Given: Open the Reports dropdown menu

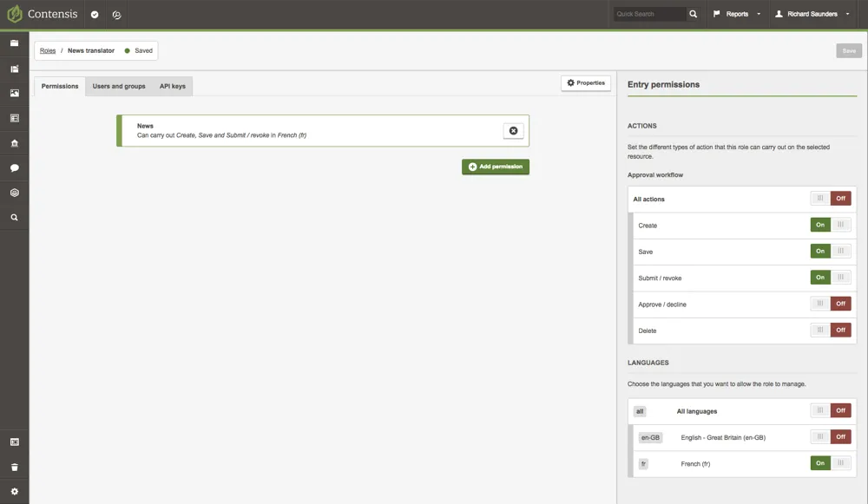Looking at the screenshot, I should pyautogui.click(x=737, y=14).
